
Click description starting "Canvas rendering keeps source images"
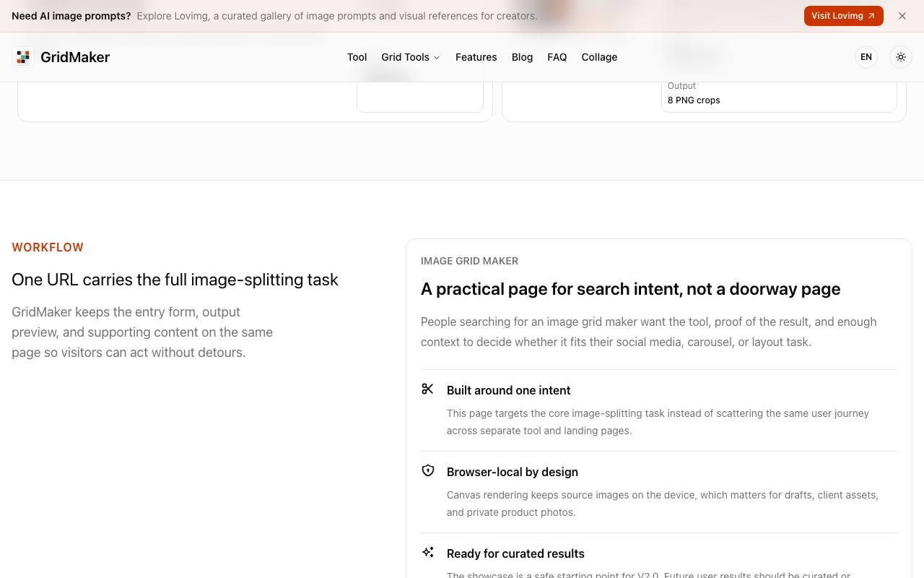coord(663,504)
